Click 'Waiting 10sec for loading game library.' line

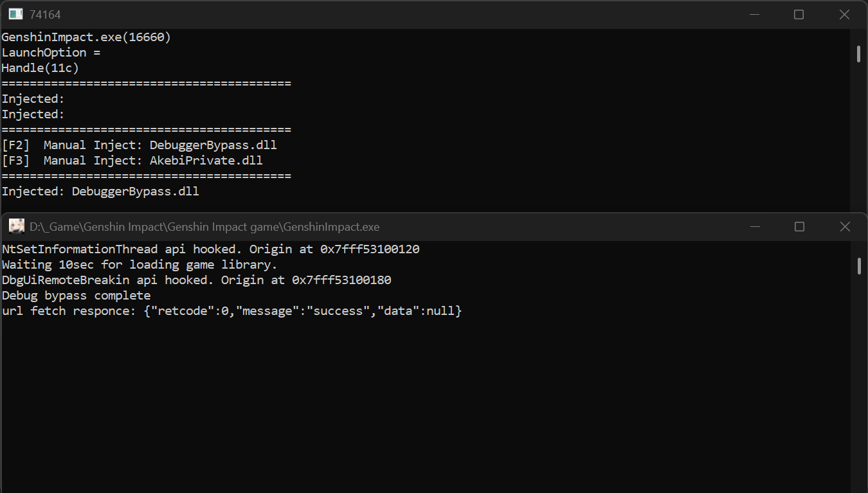point(140,265)
